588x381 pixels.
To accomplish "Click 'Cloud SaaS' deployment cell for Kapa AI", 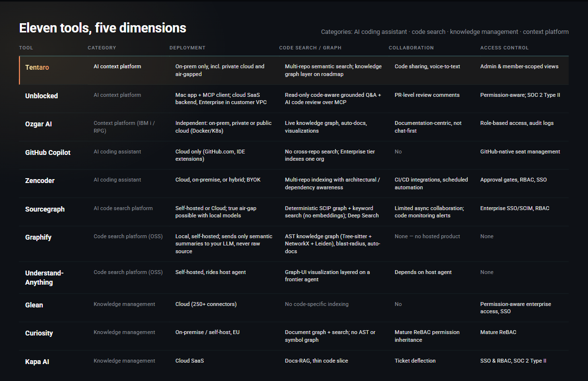I will [x=190, y=361].
